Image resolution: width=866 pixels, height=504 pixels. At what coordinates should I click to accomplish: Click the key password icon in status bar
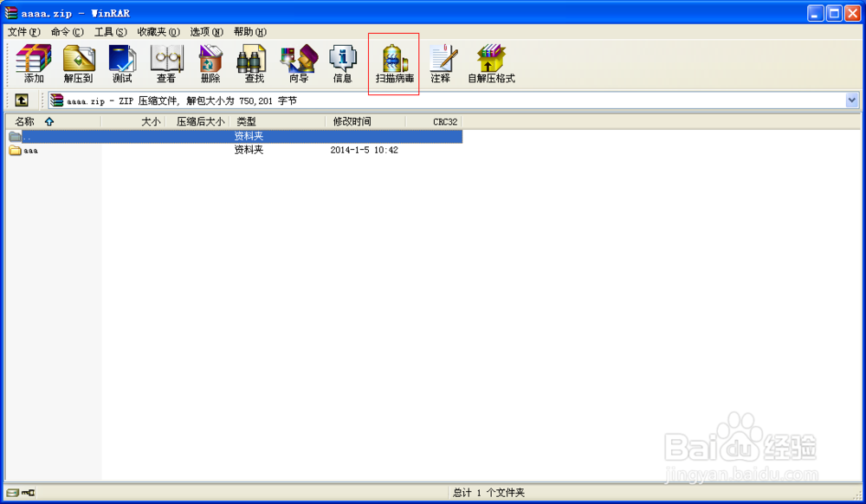[x=29, y=493]
